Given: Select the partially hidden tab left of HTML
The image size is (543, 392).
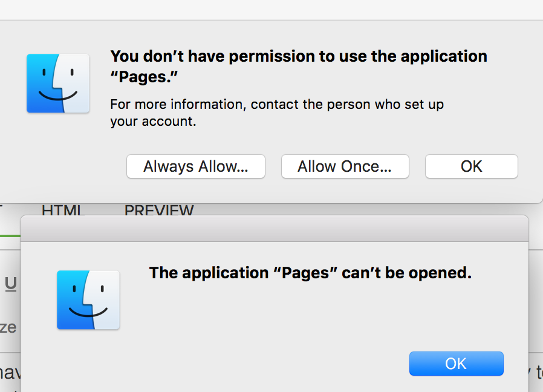Looking at the screenshot, I should (1, 211).
